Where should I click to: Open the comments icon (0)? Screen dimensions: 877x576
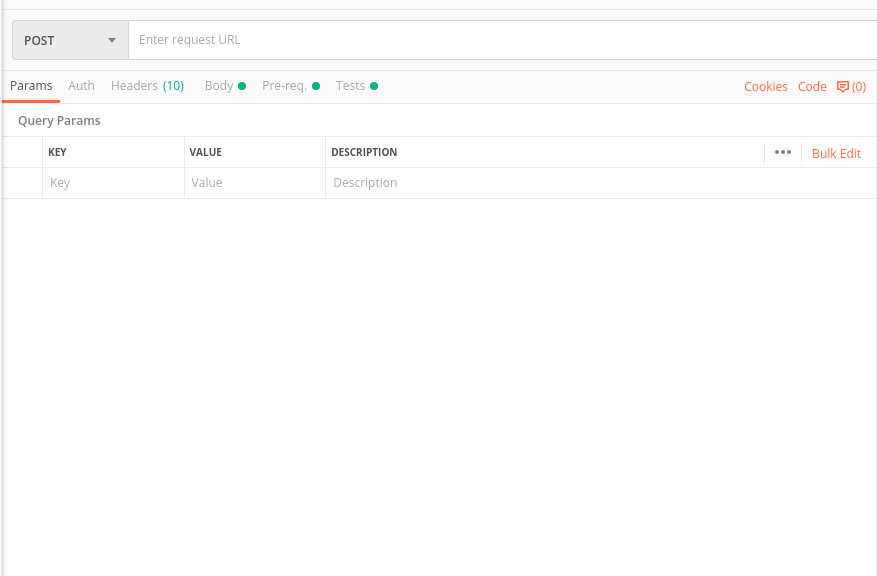pos(851,87)
